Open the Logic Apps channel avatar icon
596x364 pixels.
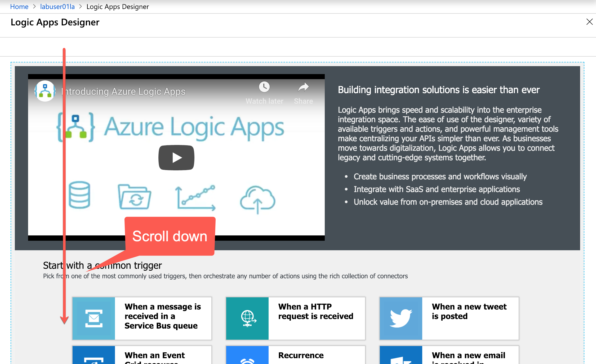[x=45, y=91]
